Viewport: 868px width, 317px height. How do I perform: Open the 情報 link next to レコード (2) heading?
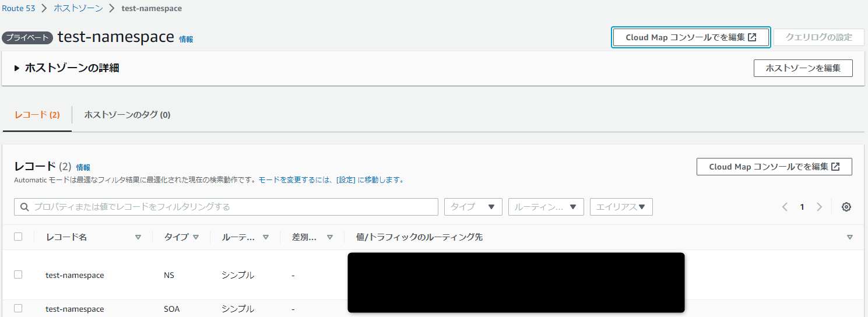83,167
